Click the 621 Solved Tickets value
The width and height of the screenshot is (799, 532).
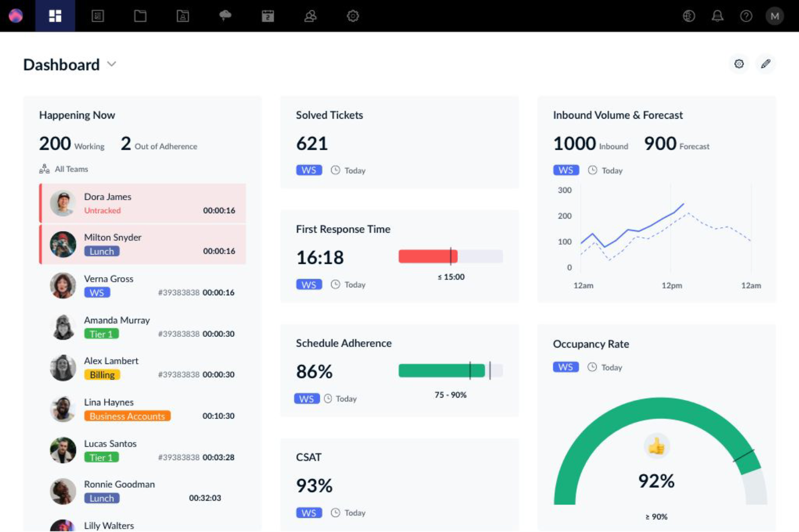(312, 143)
